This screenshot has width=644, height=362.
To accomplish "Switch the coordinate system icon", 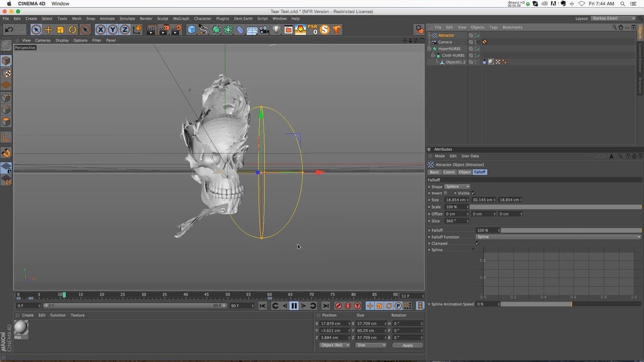I will point(137,30).
